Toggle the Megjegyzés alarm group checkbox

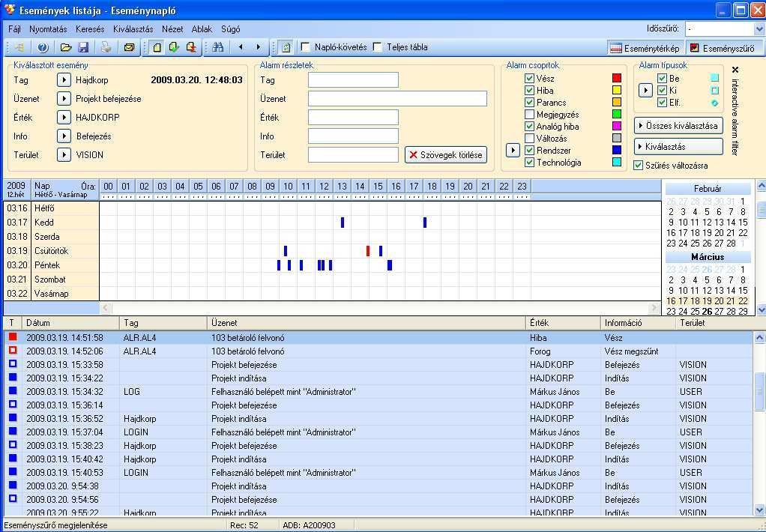point(530,115)
